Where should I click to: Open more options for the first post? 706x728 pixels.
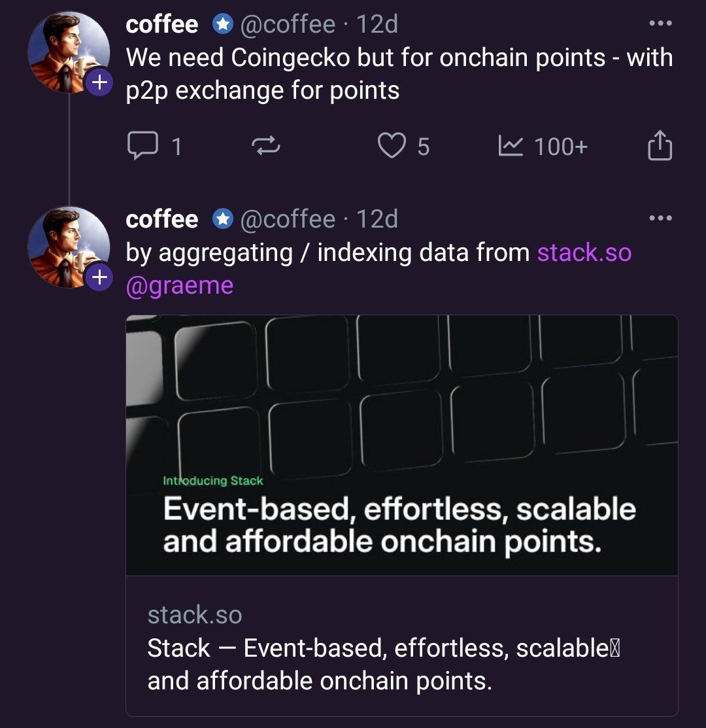click(x=660, y=24)
